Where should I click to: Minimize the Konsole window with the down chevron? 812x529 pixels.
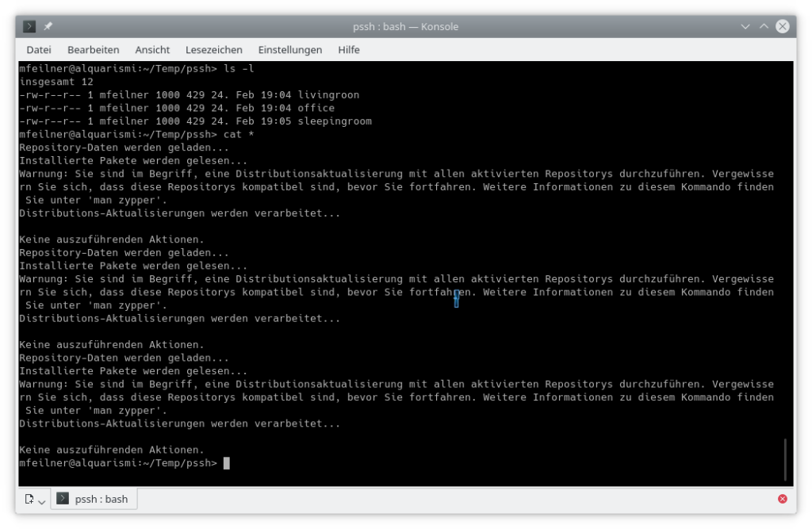tap(745, 26)
